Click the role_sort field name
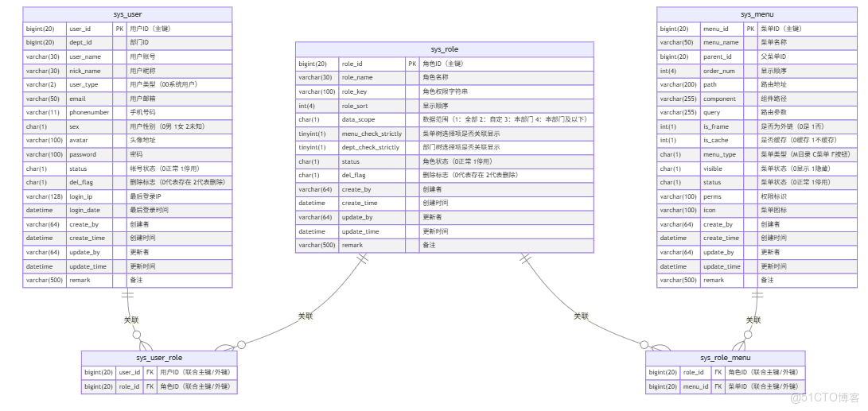This screenshot has height=411, width=868. click(355, 106)
